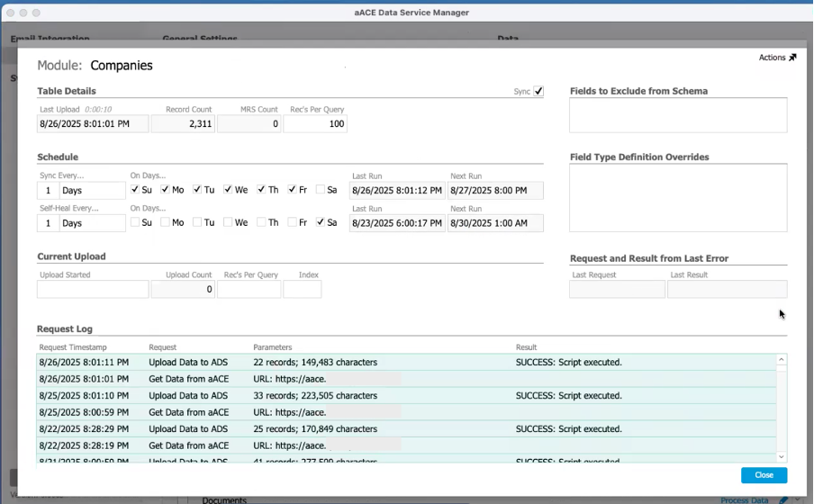Click the Fields to Exclude from Schema box
The image size is (814, 504).
(678, 115)
